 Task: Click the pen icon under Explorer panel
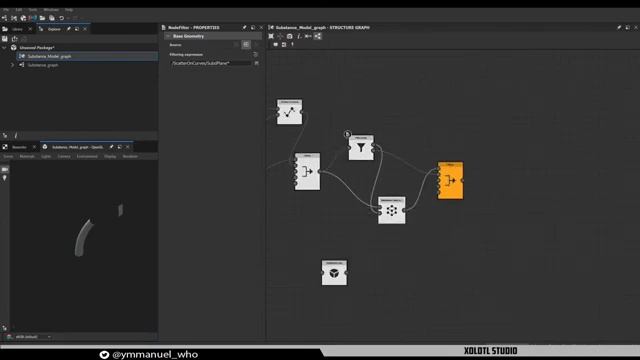point(16,136)
